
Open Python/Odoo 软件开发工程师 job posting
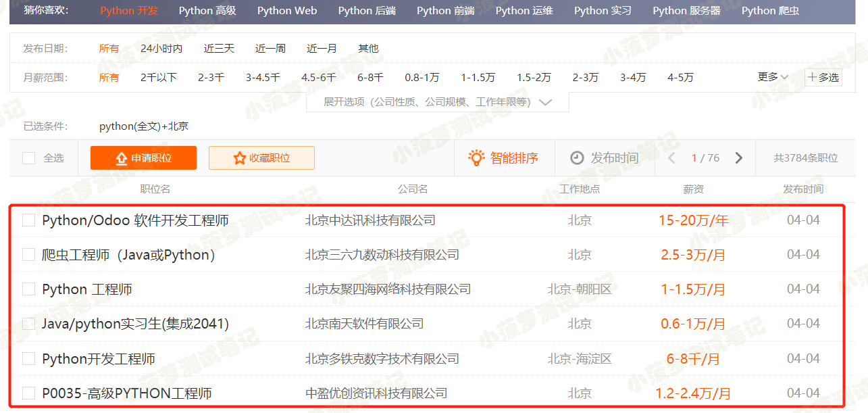click(x=135, y=220)
